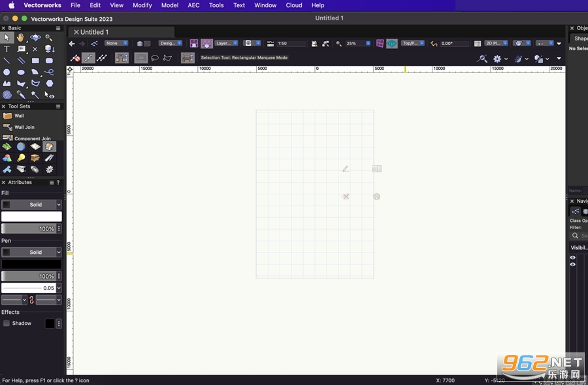Open the Basic palette options menu
This screenshot has height=385, width=588.
(58, 28)
